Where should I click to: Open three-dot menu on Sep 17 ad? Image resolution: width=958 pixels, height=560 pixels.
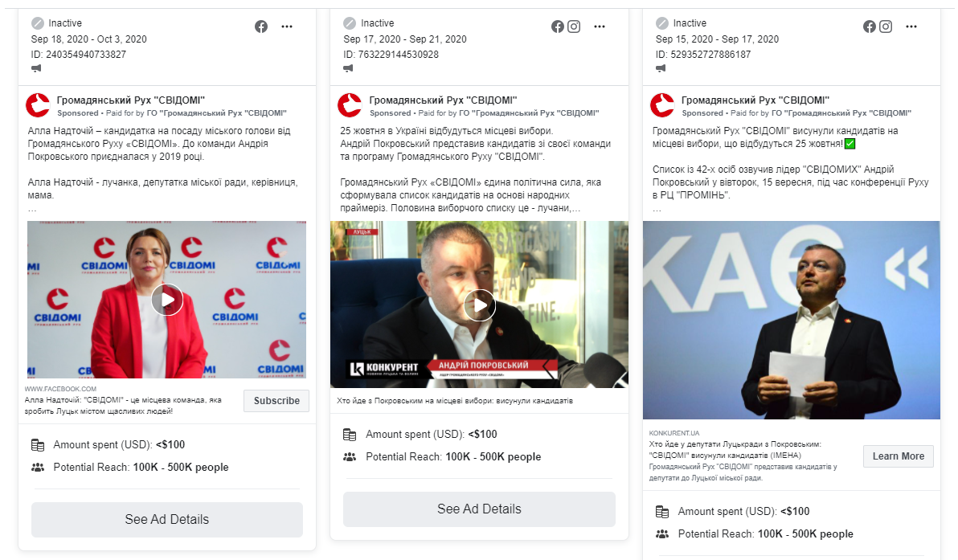(x=600, y=27)
